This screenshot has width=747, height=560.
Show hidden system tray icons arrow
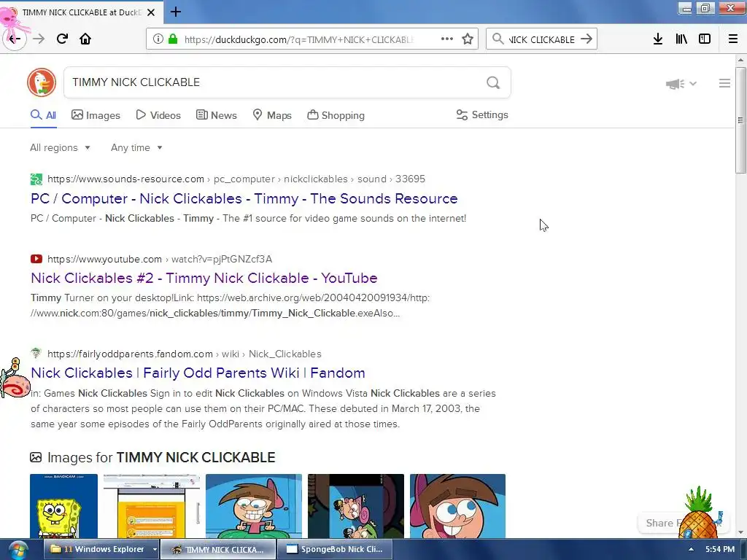tap(691, 550)
